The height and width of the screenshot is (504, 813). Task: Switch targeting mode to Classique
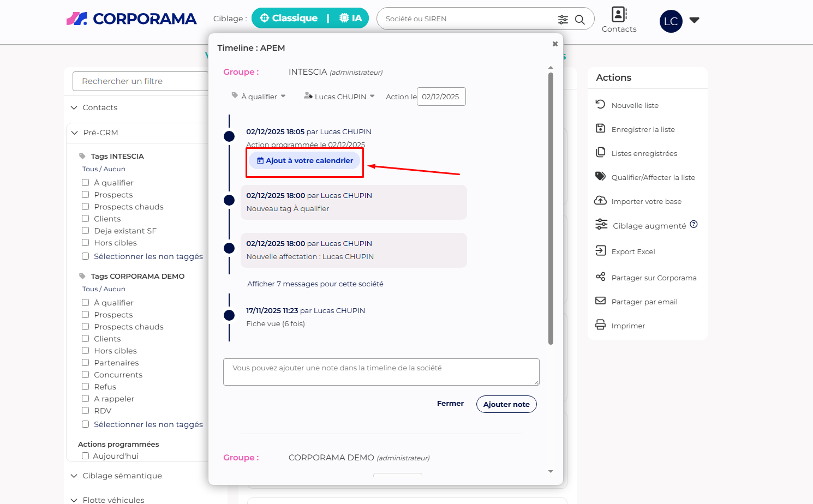coord(289,19)
